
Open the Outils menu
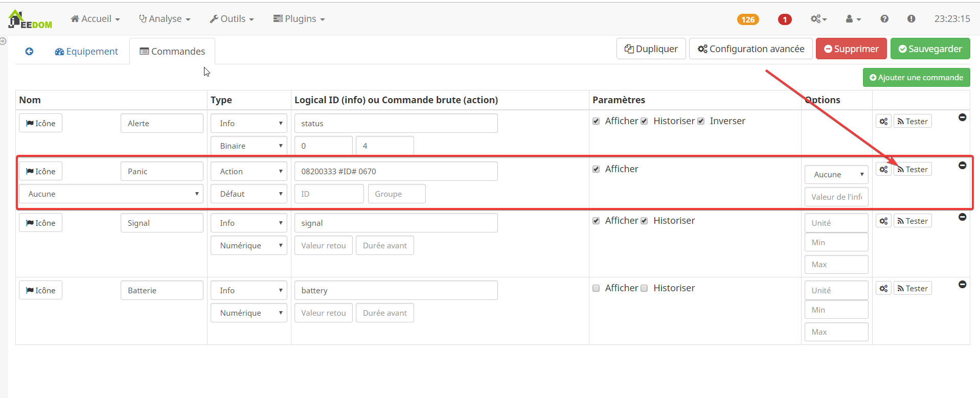point(232,19)
